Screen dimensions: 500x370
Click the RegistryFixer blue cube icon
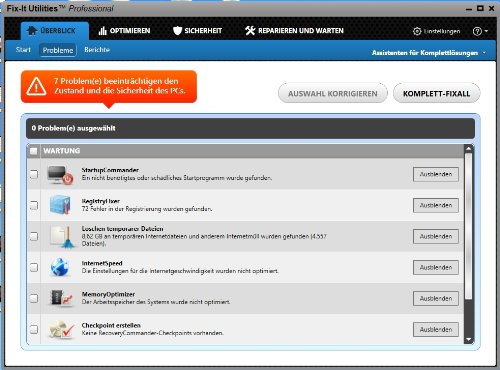60,205
